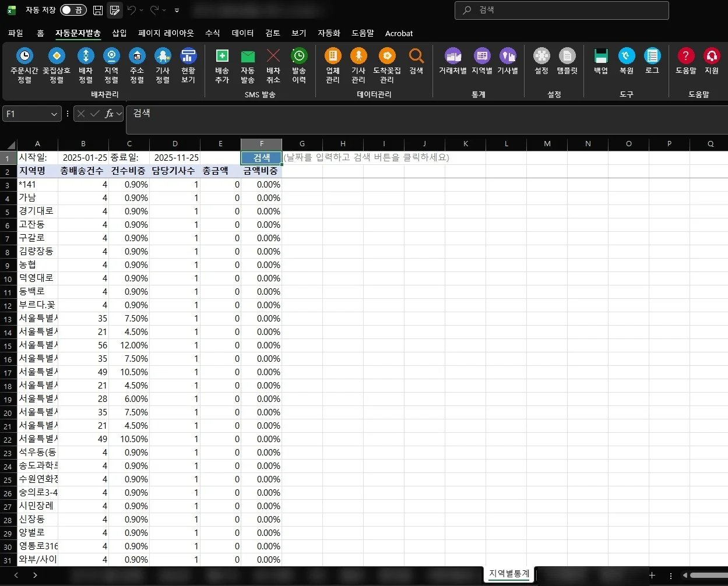The image size is (728, 586).
Task: Click the 지원 headset icon
Action: coord(712,57)
